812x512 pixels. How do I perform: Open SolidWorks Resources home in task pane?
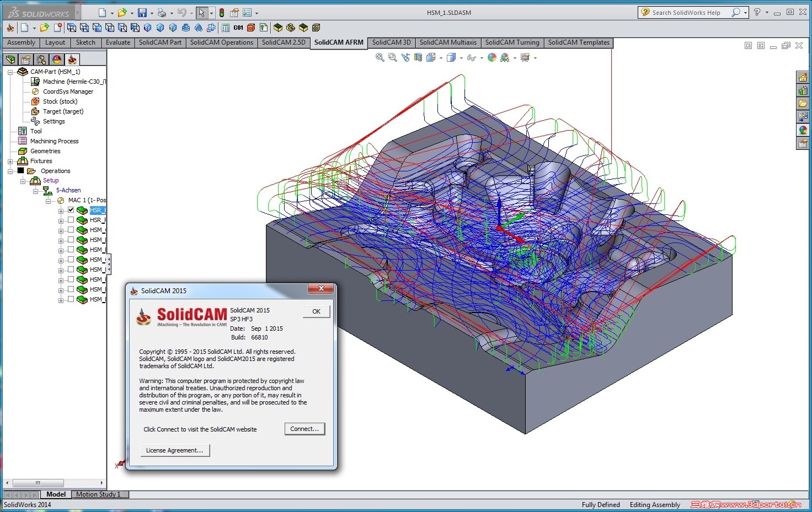point(803,78)
